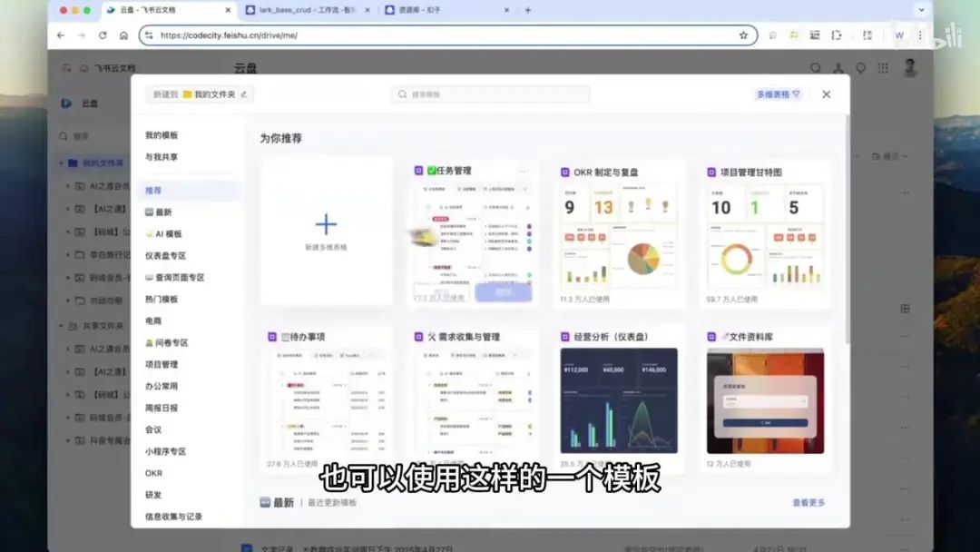
Task: Select AI 模板 category
Action: pyautogui.click(x=163, y=234)
